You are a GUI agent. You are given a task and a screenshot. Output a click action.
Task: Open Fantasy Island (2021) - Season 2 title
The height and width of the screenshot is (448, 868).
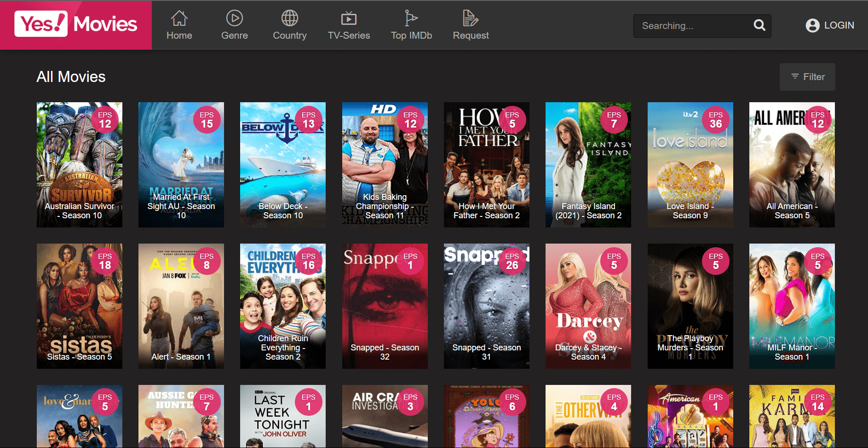[588, 211]
